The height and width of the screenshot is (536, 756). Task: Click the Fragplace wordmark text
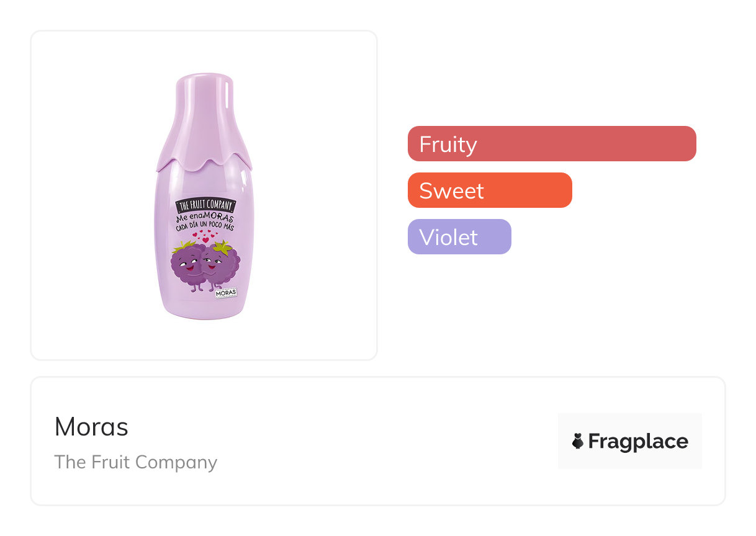click(638, 441)
